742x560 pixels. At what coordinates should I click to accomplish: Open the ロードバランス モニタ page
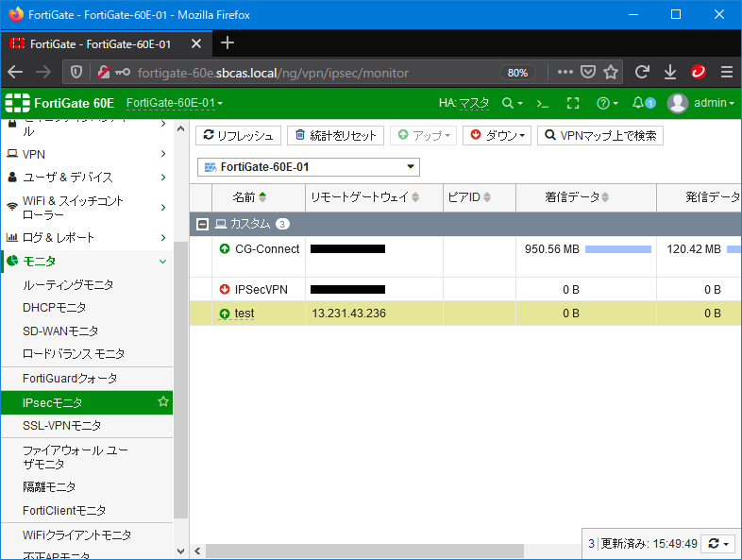[x=74, y=353]
